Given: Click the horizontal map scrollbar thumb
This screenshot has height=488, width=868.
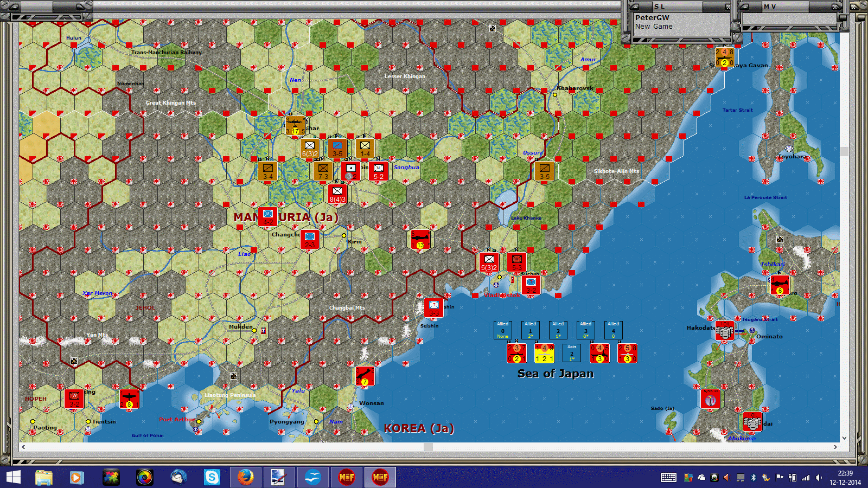Looking at the screenshot, I should point(428,447).
